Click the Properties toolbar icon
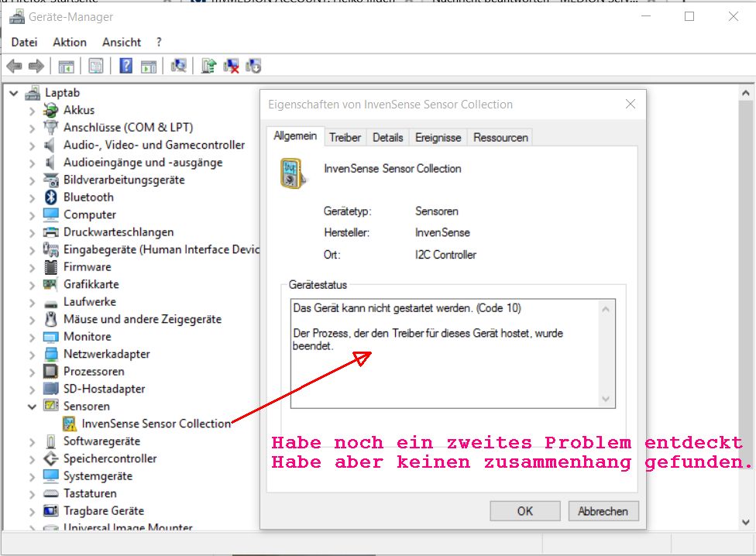The height and width of the screenshot is (556, 756). (96, 67)
